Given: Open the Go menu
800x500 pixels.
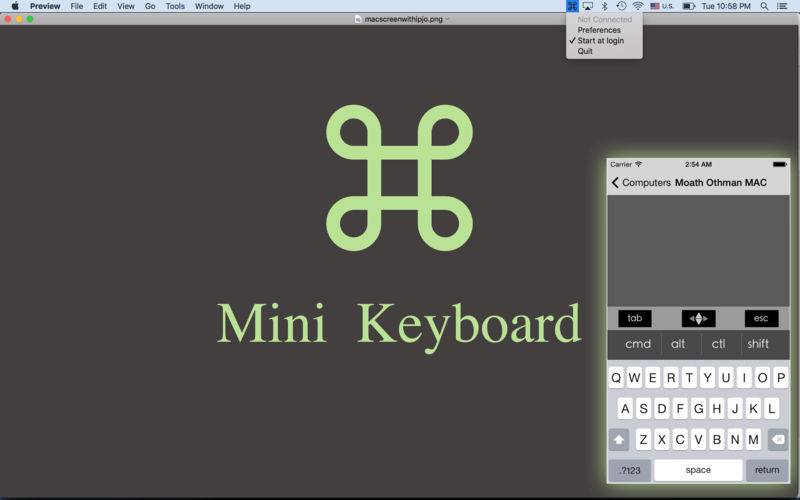Looking at the screenshot, I should [150, 6].
